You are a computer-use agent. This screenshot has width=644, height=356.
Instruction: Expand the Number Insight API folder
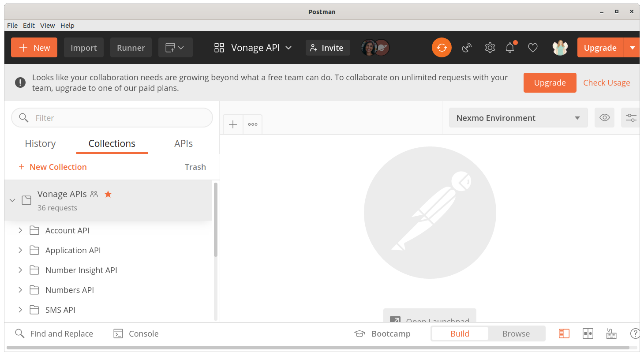(20, 270)
